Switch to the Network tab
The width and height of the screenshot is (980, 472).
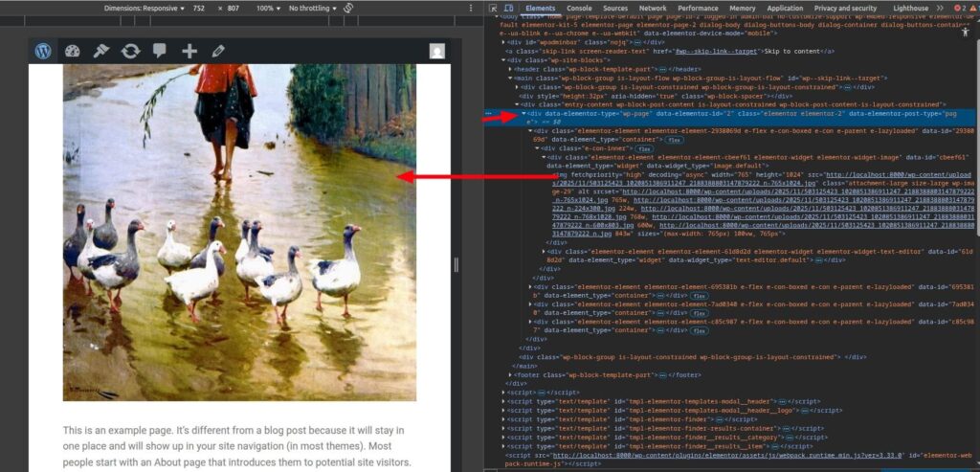click(653, 8)
